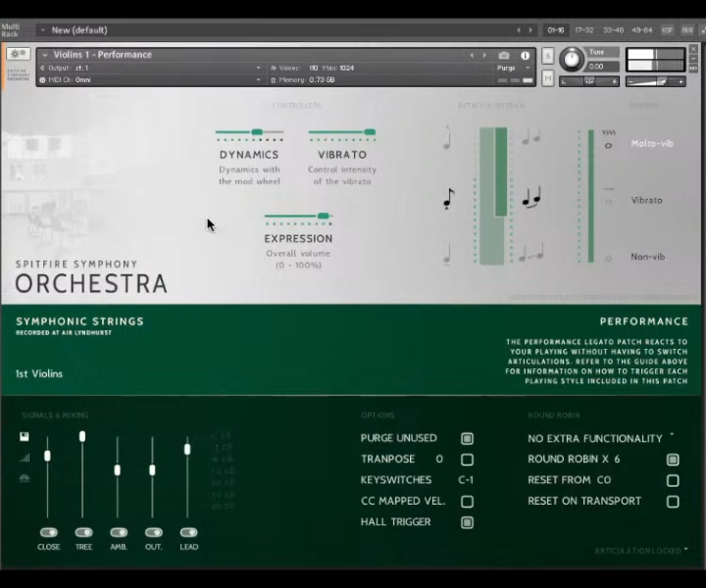Select the Non-vib option
The image size is (706, 588).
tap(647, 257)
